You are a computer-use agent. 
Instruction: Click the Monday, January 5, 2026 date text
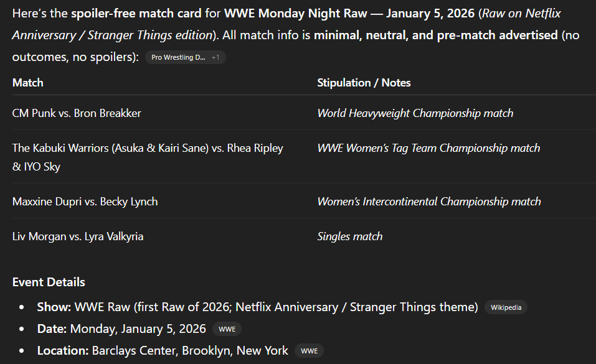[x=138, y=329]
